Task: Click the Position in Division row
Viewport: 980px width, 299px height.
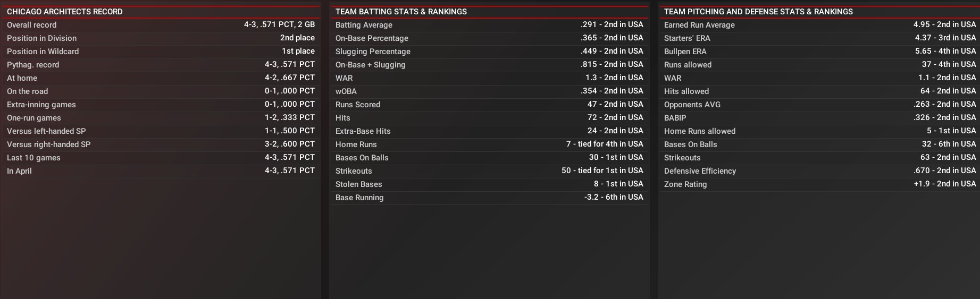Action: (161, 38)
